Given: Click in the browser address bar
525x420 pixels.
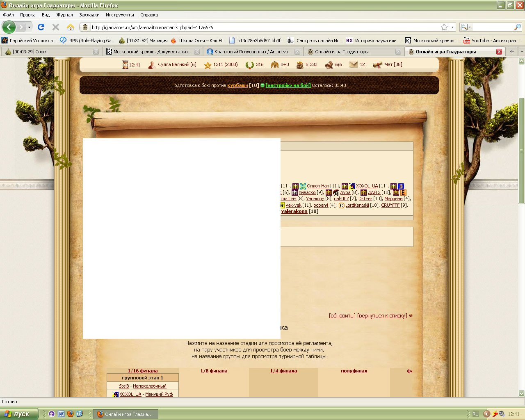Looking at the screenshot, I should click(x=262, y=27).
